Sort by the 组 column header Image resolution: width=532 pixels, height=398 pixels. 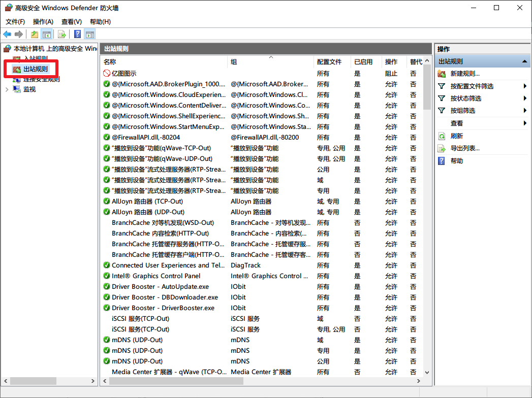click(x=270, y=62)
